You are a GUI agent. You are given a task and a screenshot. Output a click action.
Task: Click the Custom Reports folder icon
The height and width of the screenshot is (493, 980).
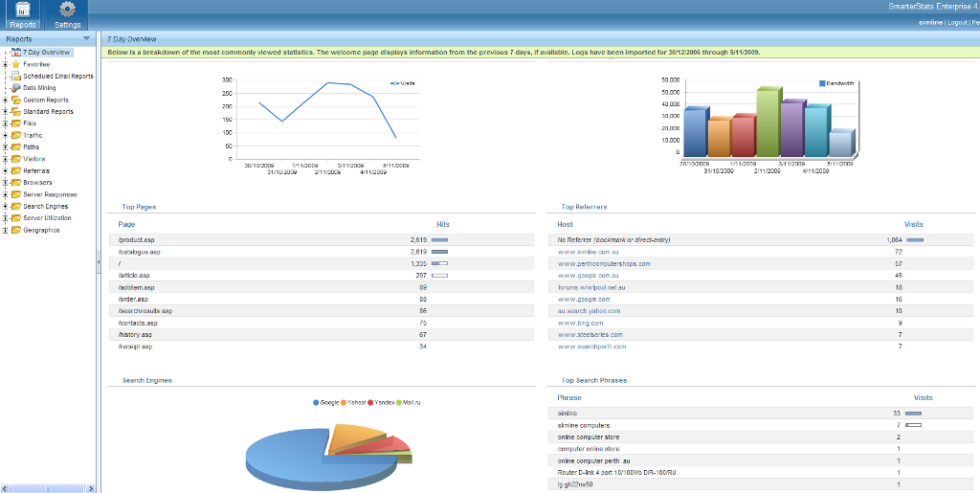point(16,100)
